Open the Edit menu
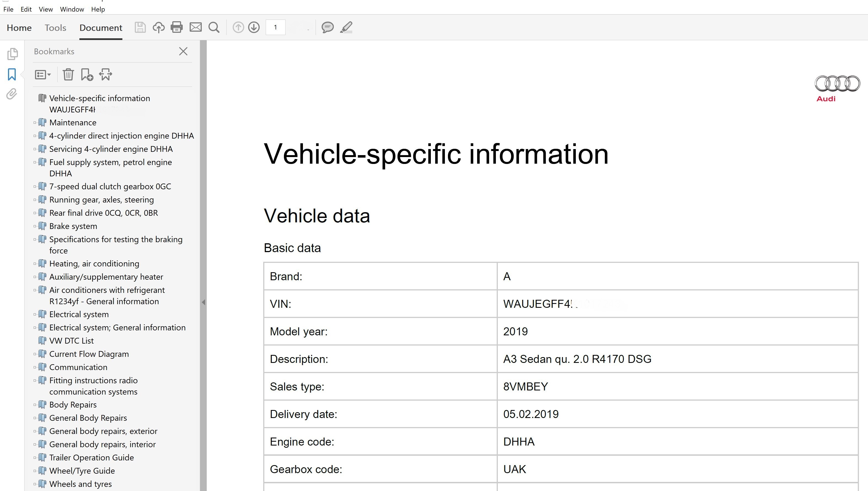Image resolution: width=868 pixels, height=491 pixels. pos(26,9)
